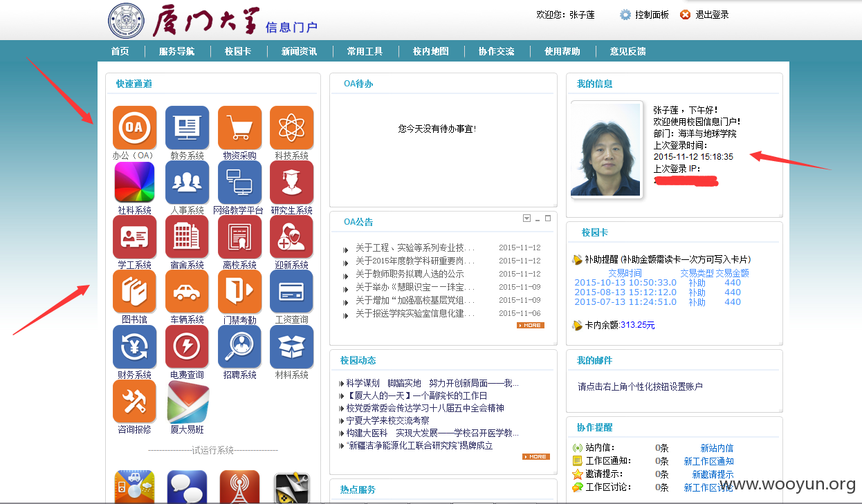
Task: Open the 物资采购 shopping cart icon
Action: [x=239, y=127]
